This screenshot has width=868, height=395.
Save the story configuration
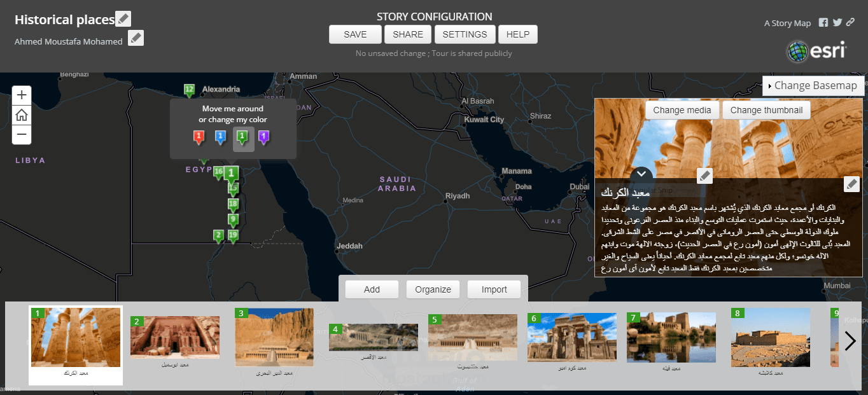[x=354, y=34]
